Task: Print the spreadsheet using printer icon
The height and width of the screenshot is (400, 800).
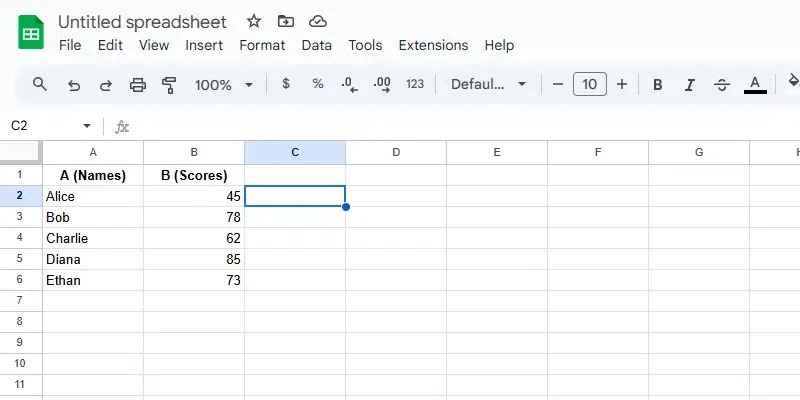Action: (x=138, y=84)
